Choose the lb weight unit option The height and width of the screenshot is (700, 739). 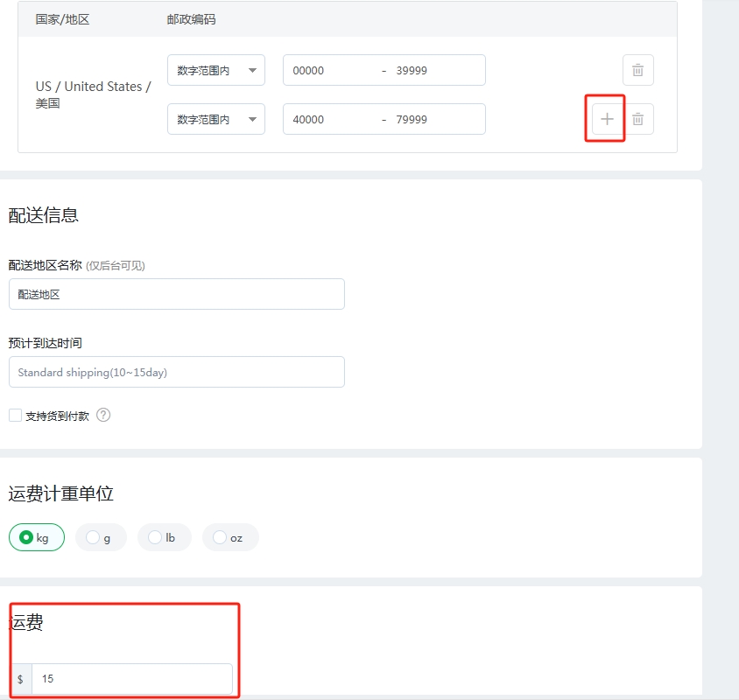pos(164,537)
